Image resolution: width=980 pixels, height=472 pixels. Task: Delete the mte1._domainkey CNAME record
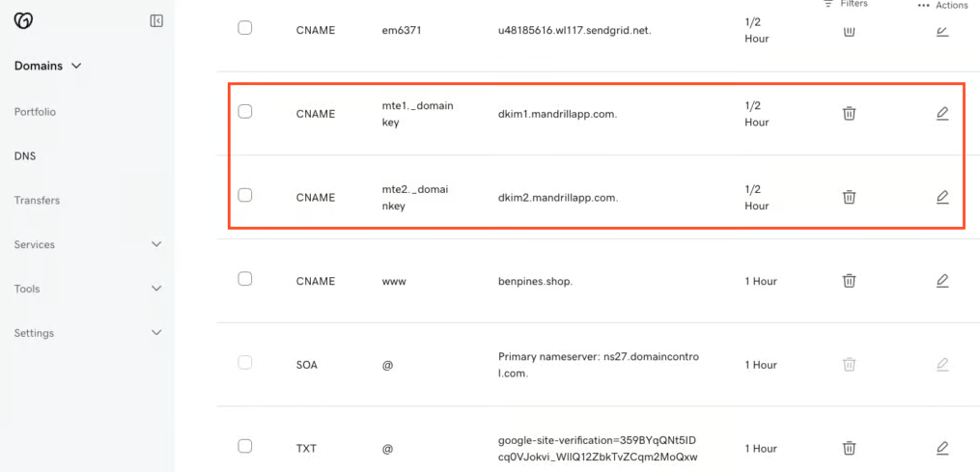[849, 114]
